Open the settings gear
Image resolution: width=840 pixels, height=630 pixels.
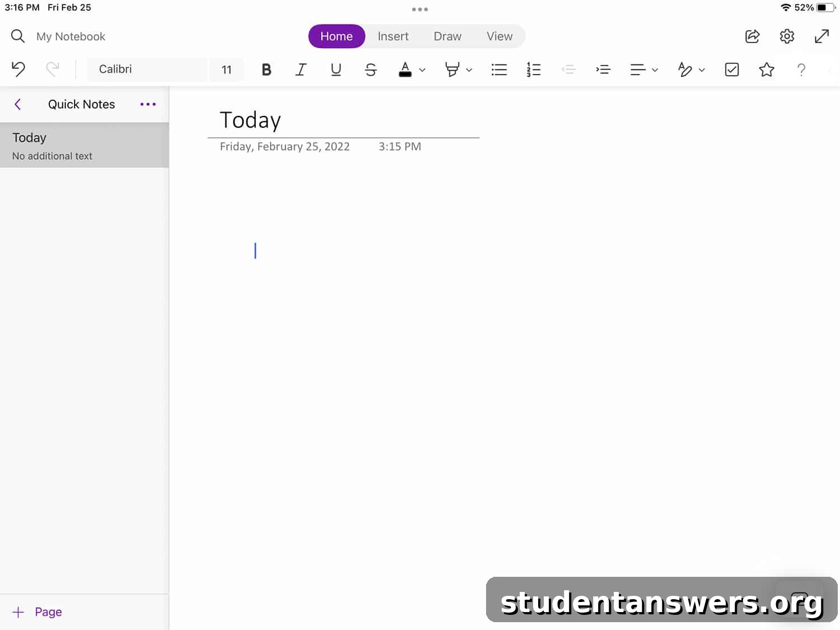pyautogui.click(x=787, y=36)
